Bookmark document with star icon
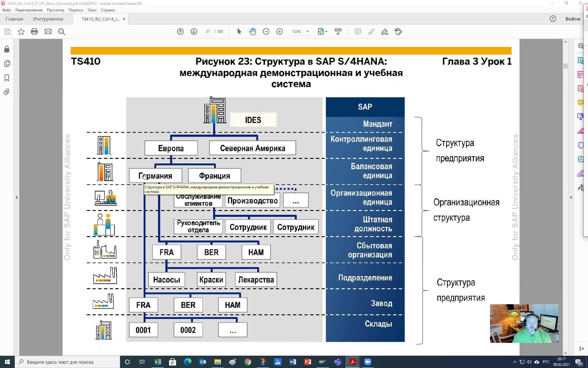 click(x=21, y=32)
